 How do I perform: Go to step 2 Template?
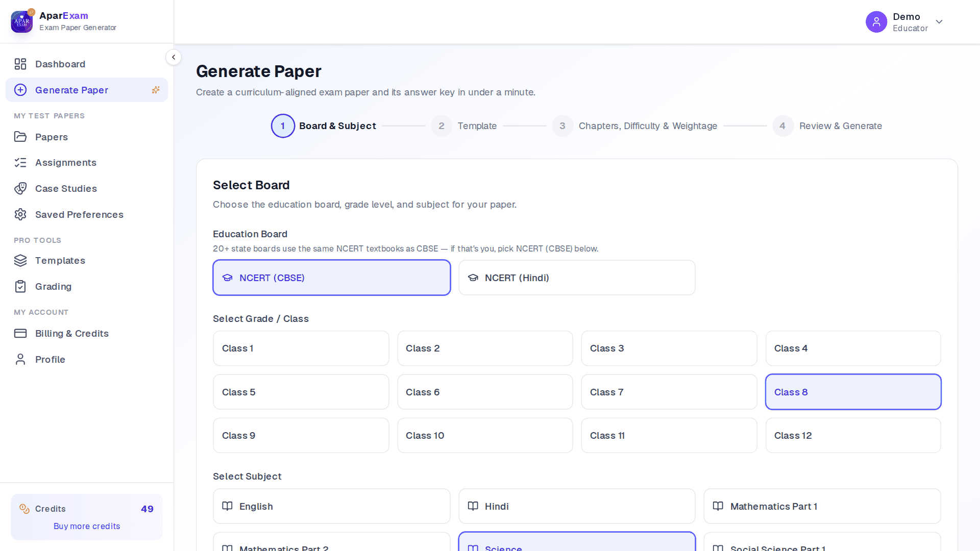point(463,126)
